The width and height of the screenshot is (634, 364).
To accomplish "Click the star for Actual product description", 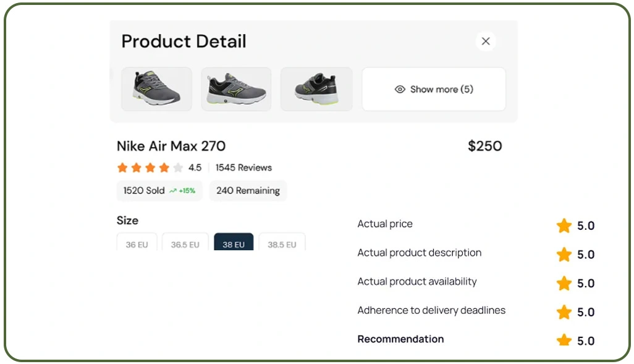I will (x=564, y=255).
